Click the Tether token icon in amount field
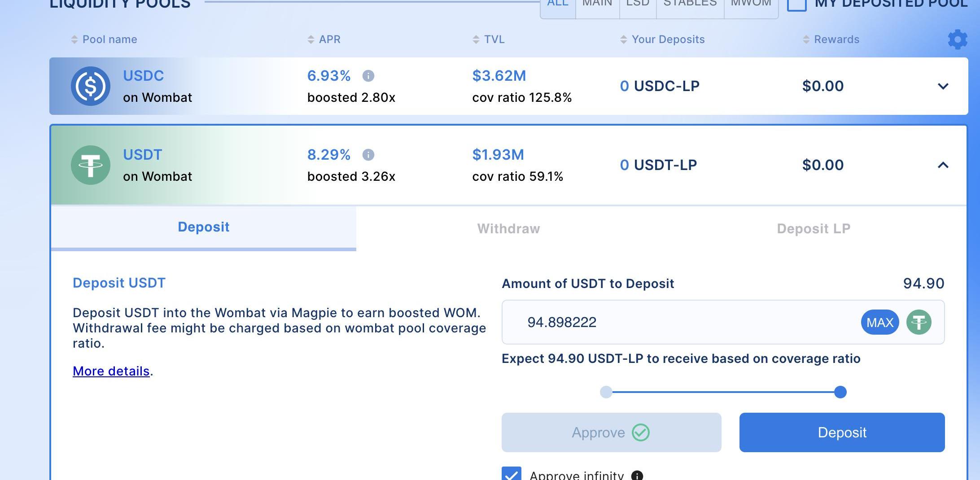The width and height of the screenshot is (980, 480). coord(919,322)
